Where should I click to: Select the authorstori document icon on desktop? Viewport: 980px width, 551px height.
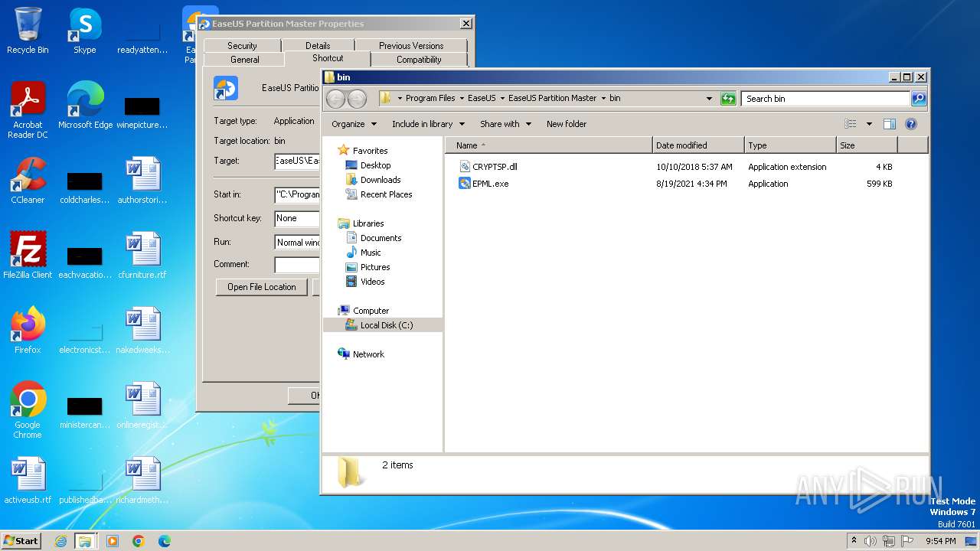point(142,181)
